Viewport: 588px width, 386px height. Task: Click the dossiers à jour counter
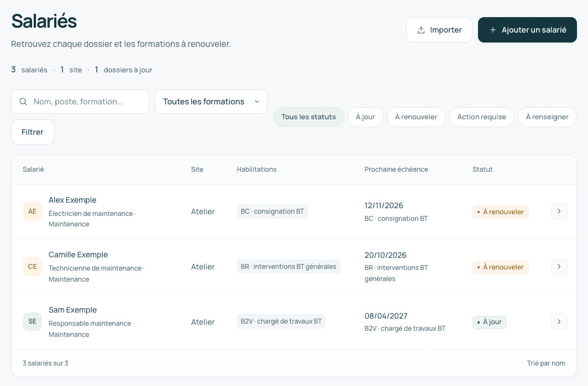(x=123, y=70)
